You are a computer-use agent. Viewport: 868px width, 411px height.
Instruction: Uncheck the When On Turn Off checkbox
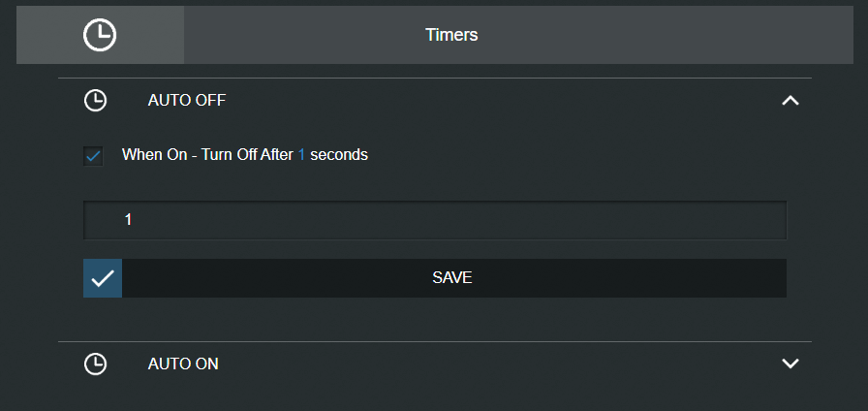(x=93, y=156)
